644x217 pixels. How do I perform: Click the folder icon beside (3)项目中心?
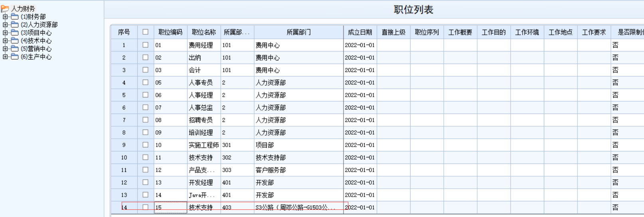point(15,33)
